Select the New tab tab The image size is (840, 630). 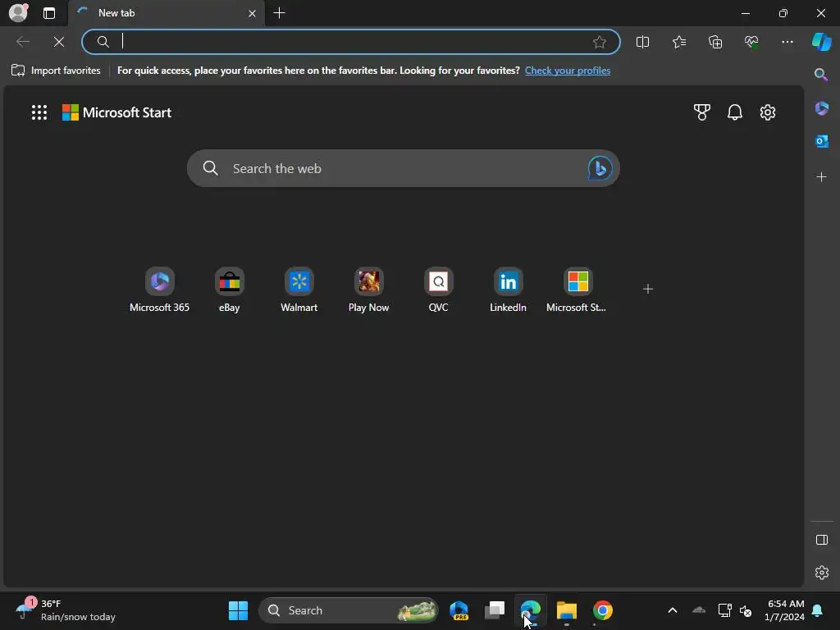coord(166,13)
